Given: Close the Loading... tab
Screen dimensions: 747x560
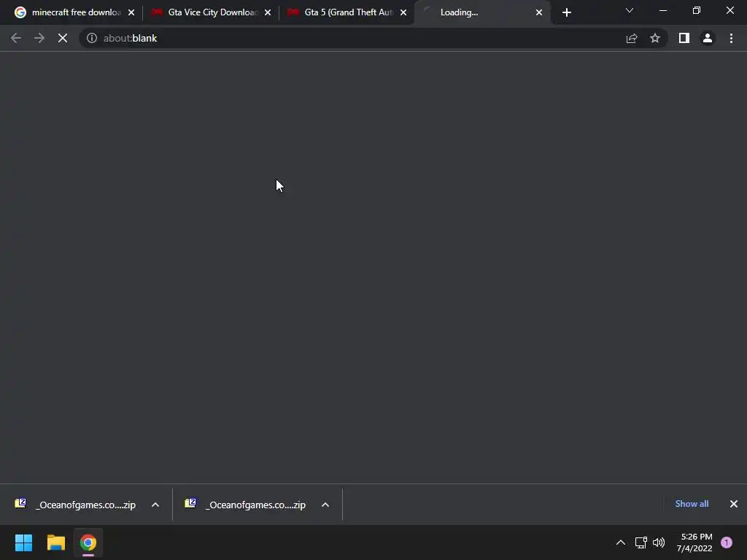Looking at the screenshot, I should [x=539, y=12].
